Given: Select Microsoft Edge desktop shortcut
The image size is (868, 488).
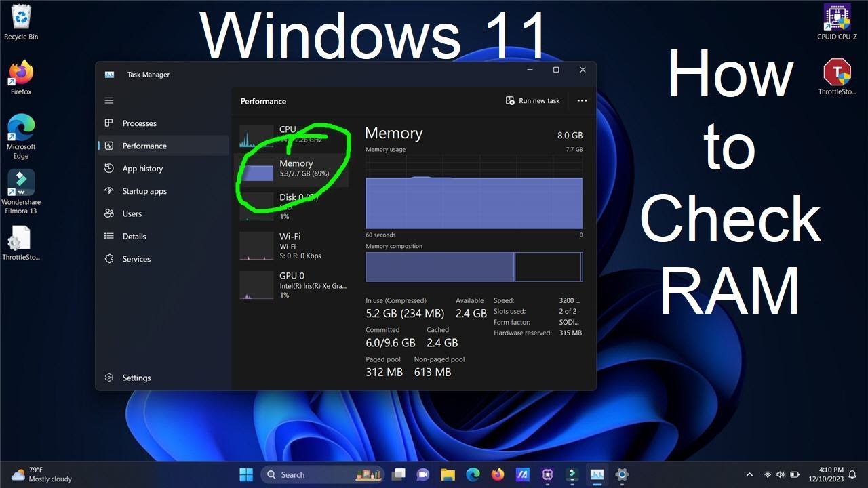Looking at the screenshot, I should click(21, 136).
